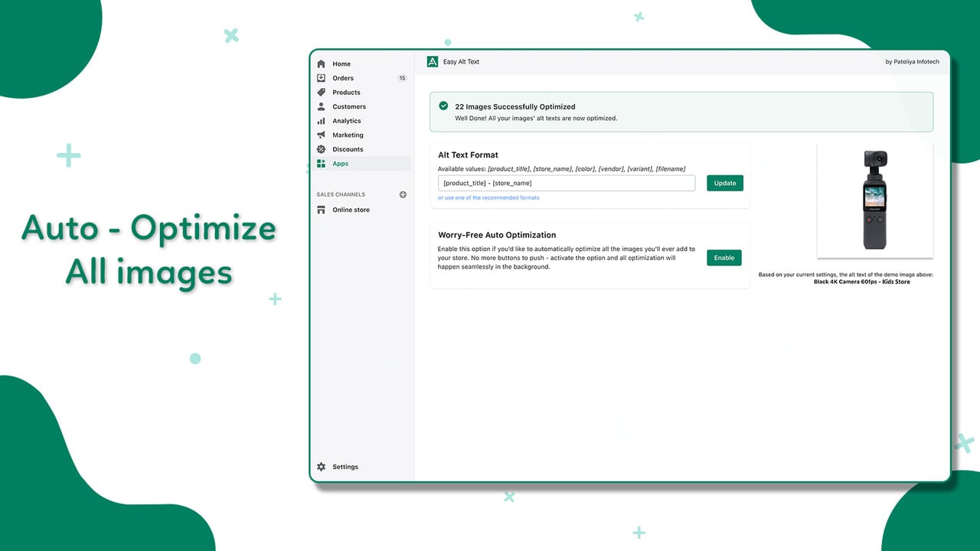Click the Alt Text Format input field
The image size is (980, 551).
coord(567,183)
